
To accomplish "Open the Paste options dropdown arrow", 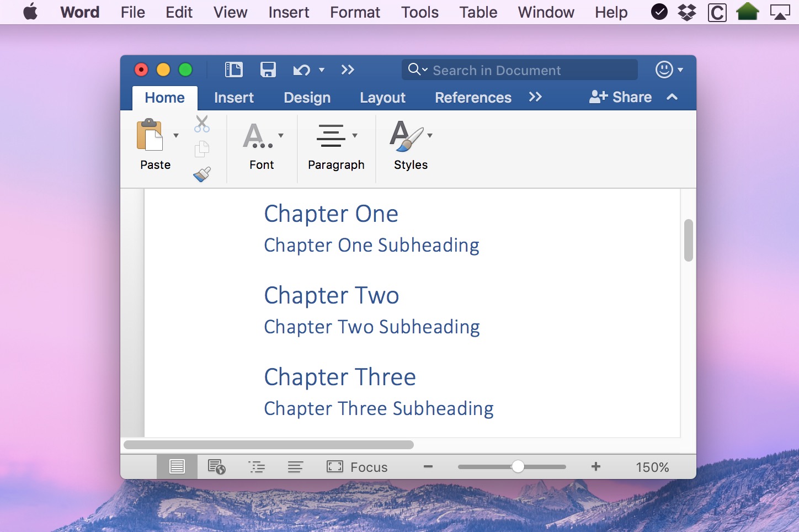I will pyautogui.click(x=176, y=136).
